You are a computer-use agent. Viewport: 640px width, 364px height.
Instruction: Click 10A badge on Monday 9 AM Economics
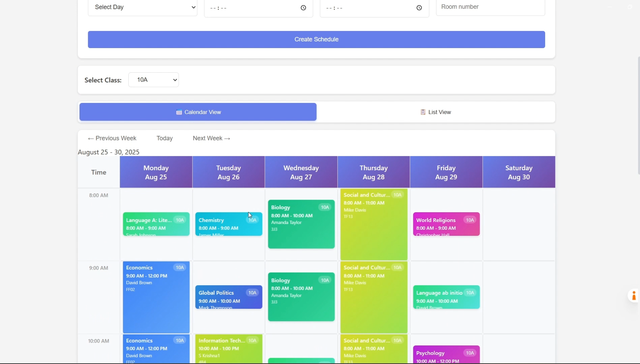coord(180,267)
